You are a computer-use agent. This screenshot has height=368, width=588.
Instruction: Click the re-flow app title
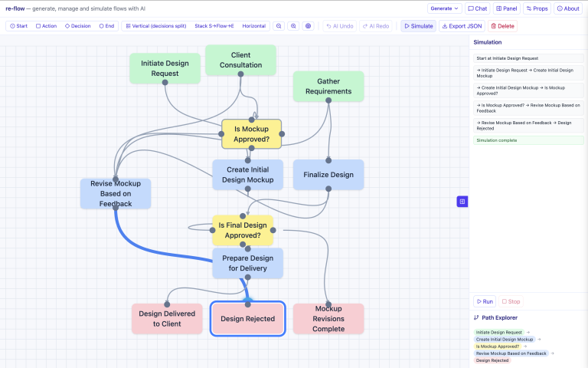click(x=15, y=8)
